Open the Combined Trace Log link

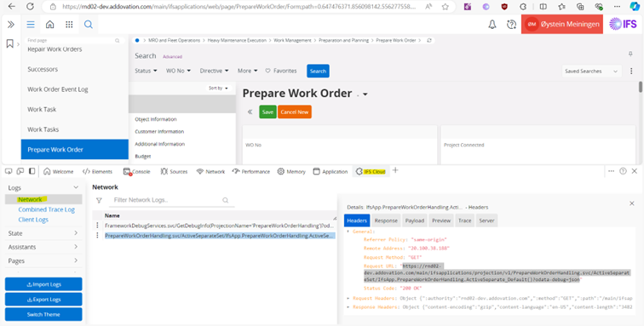46,209
